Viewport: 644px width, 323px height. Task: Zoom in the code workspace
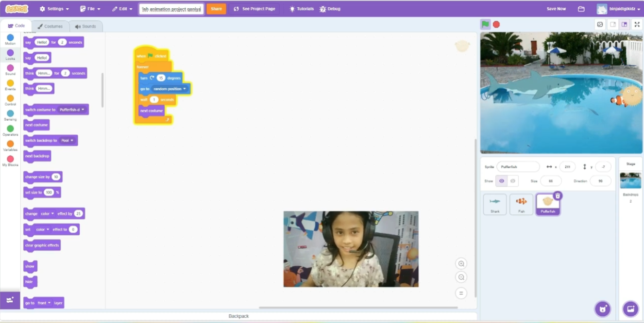click(x=461, y=264)
